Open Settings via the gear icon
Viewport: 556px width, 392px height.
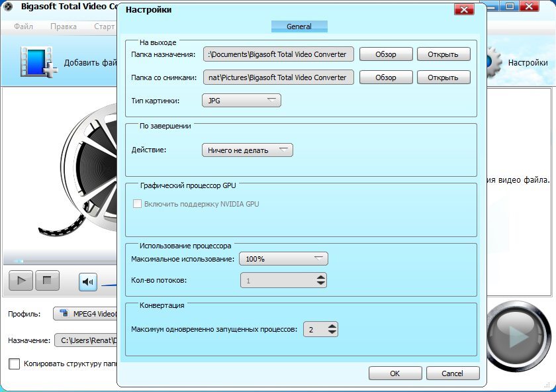(494, 63)
